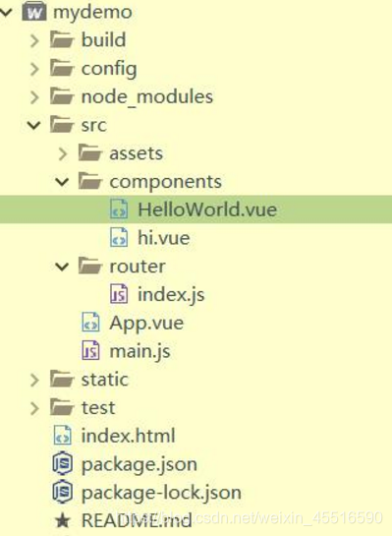This screenshot has height=536, width=392.
Task: Open index.html file name
Action: coord(129,436)
